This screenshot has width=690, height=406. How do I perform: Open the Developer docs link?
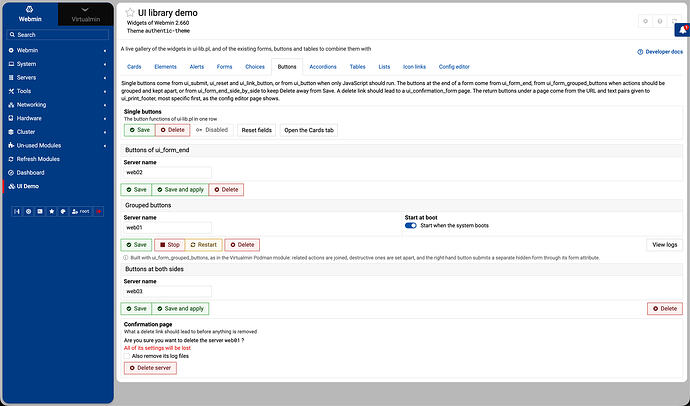tap(660, 52)
